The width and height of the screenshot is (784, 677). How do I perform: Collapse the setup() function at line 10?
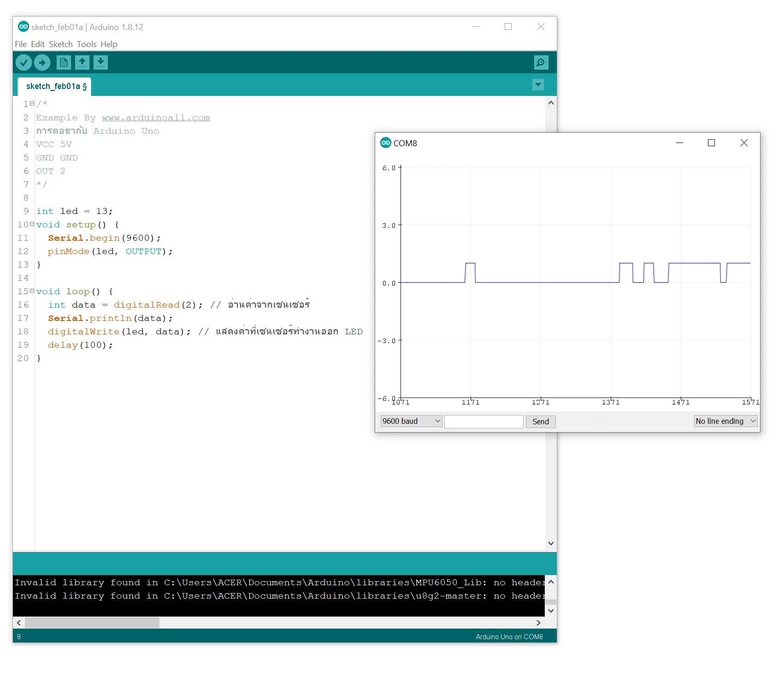[x=32, y=224]
